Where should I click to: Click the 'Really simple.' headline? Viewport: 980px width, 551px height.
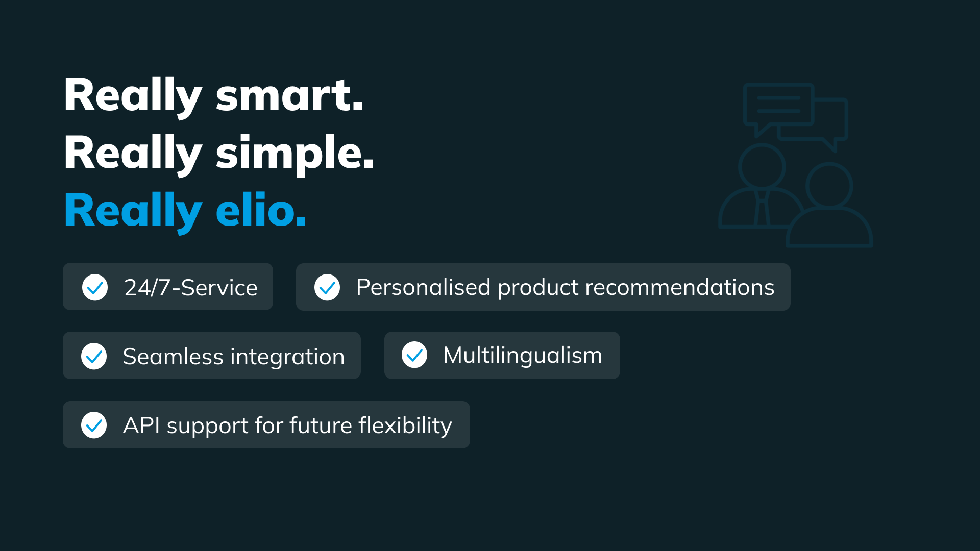click(219, 154)
